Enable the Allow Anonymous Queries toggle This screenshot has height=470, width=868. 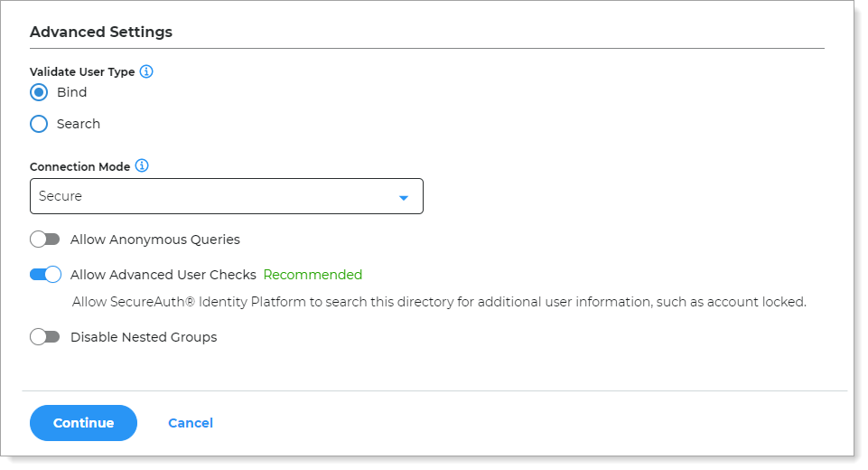(x=44, y=240)
